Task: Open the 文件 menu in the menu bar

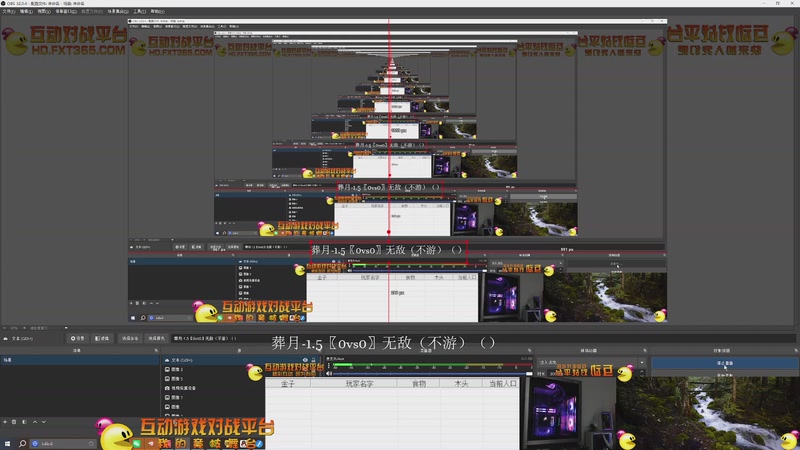Action: point(8,11)
